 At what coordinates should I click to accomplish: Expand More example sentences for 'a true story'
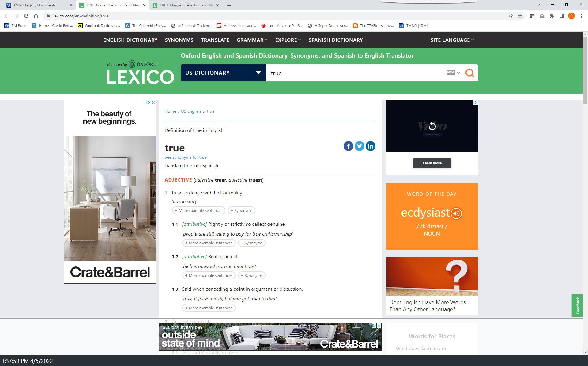198,210
